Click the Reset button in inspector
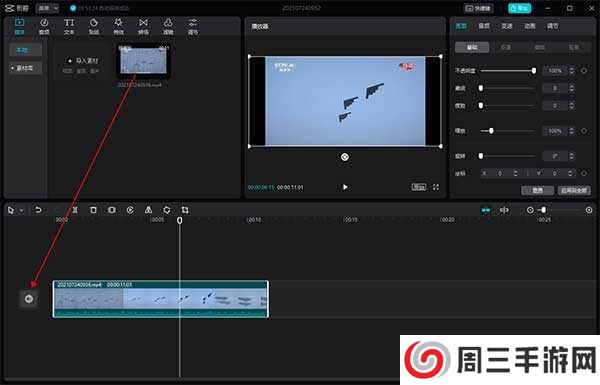 [x=537, y=190]
